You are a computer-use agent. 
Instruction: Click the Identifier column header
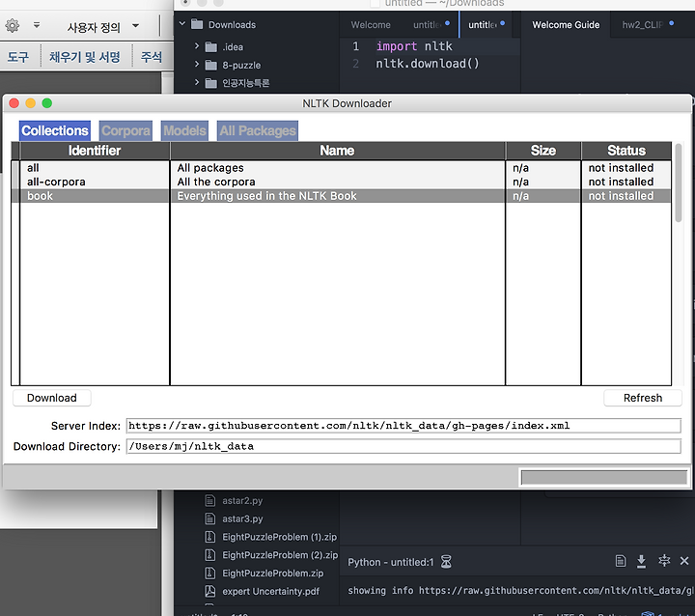click(x=95, y=151)
